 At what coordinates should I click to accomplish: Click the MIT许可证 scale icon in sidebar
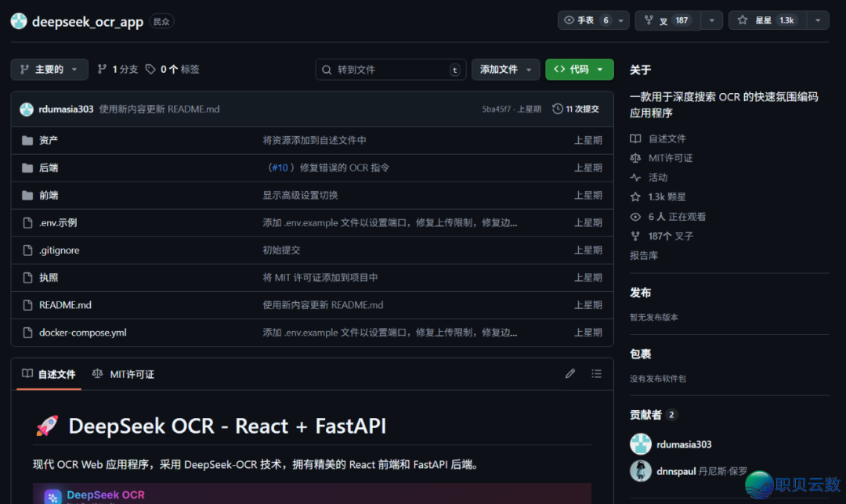tap(636, 157)
